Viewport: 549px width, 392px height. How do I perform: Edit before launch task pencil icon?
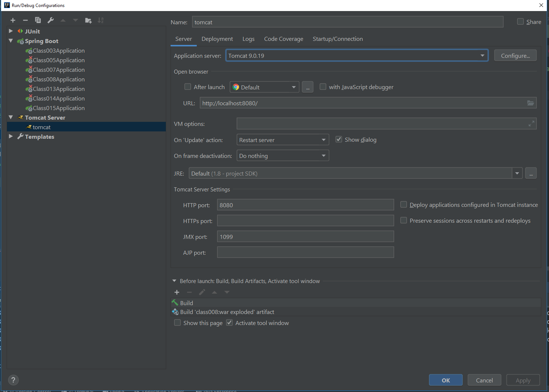coord(202,292)
